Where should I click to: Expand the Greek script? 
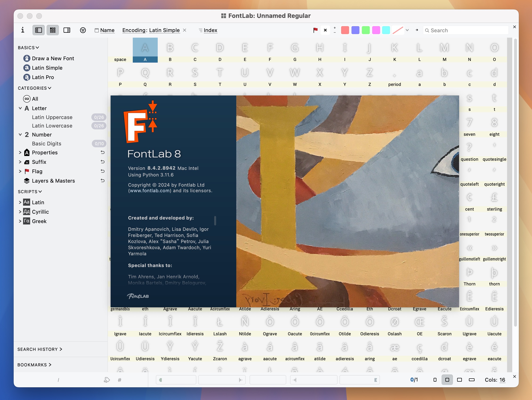(20, 221)
